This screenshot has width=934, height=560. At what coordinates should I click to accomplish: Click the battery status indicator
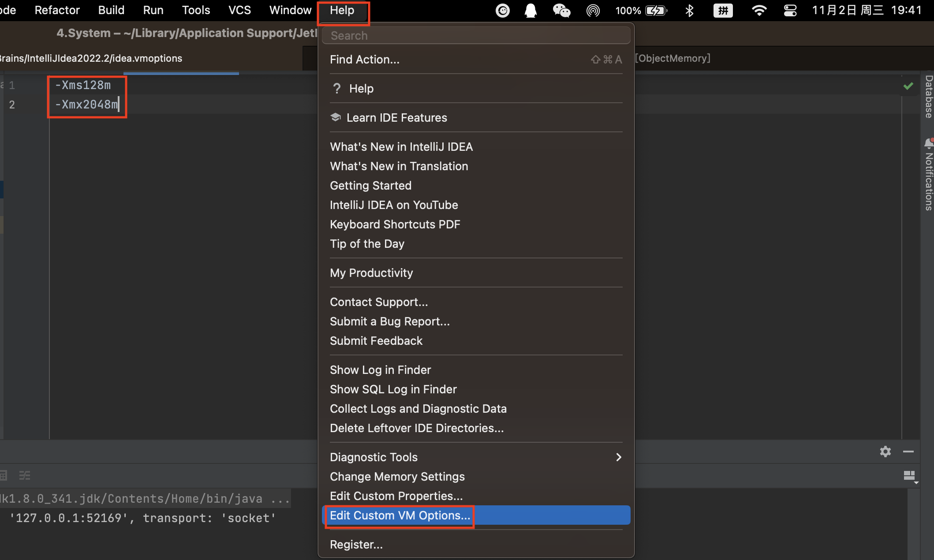[641, 10]
